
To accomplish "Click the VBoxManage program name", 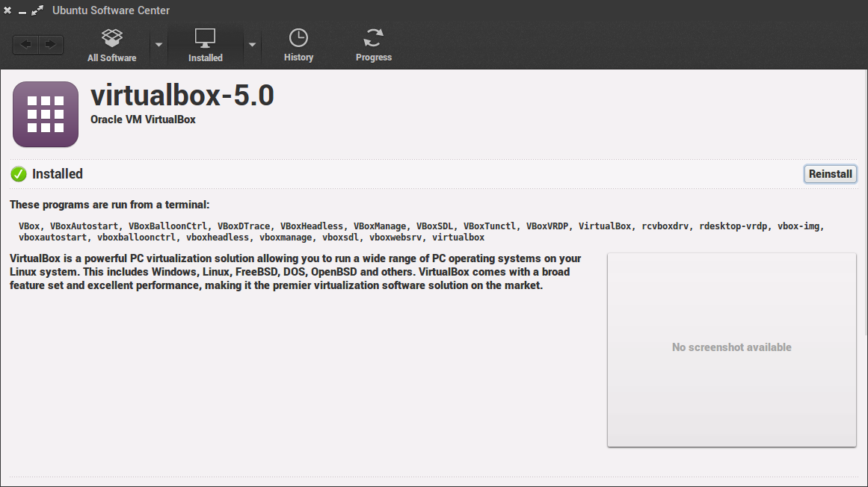I will (x=380, y=226).
